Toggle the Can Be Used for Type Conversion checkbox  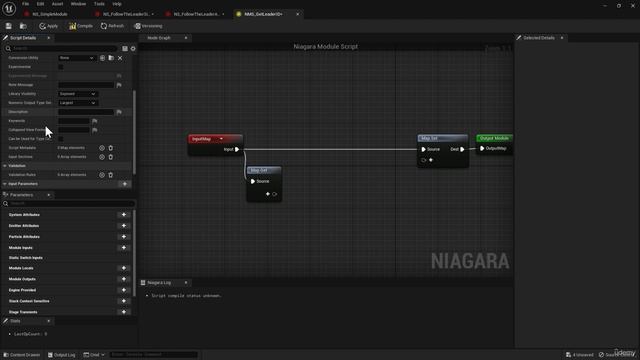pyautogui.click(x=61, y=139)
